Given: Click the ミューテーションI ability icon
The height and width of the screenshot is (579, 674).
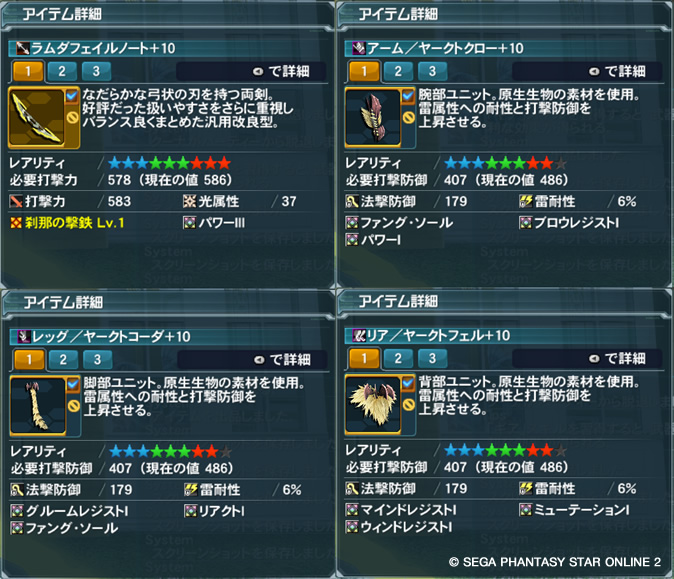Looking at the screenshot, I should (x=525, y=510).
